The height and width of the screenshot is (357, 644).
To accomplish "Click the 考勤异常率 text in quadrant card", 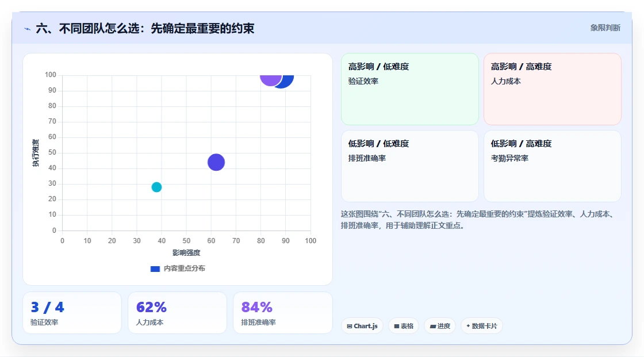I will (x=509, y=158).
